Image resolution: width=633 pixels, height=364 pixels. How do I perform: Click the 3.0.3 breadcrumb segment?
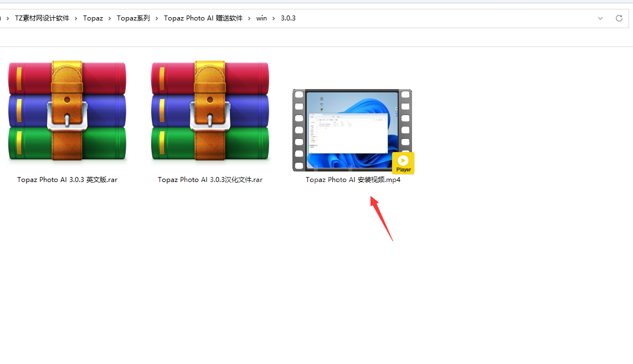(288, 18)
